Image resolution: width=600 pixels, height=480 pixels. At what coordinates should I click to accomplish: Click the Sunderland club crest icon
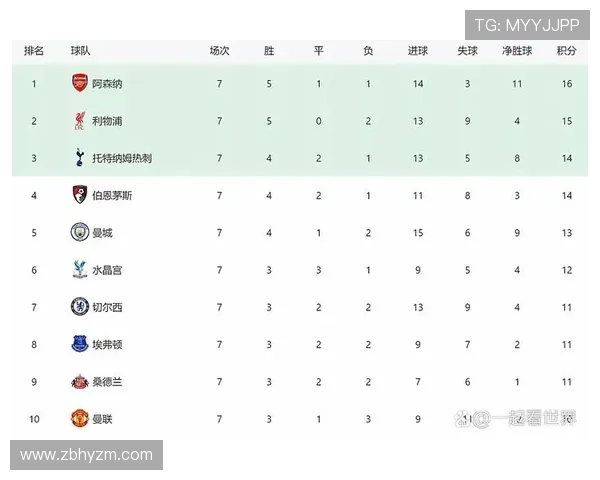click(80, 381)
